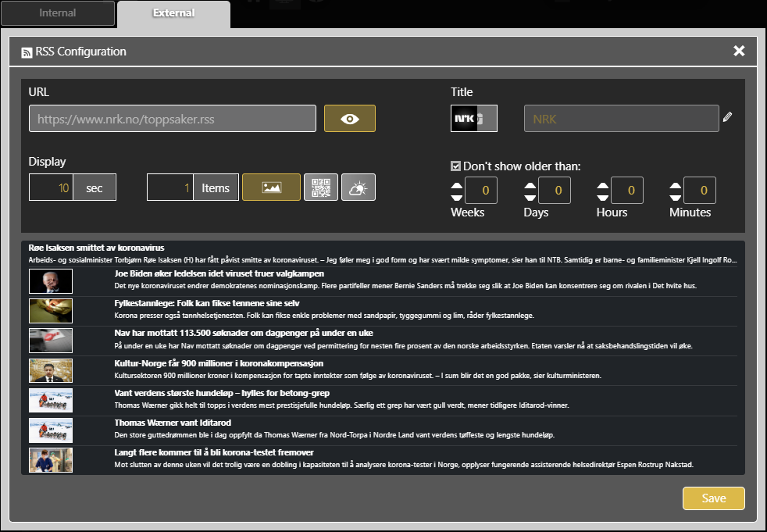This screenshot has width=767, height=532.
Task: Click the sec unit label
Action: click(95, 188)
